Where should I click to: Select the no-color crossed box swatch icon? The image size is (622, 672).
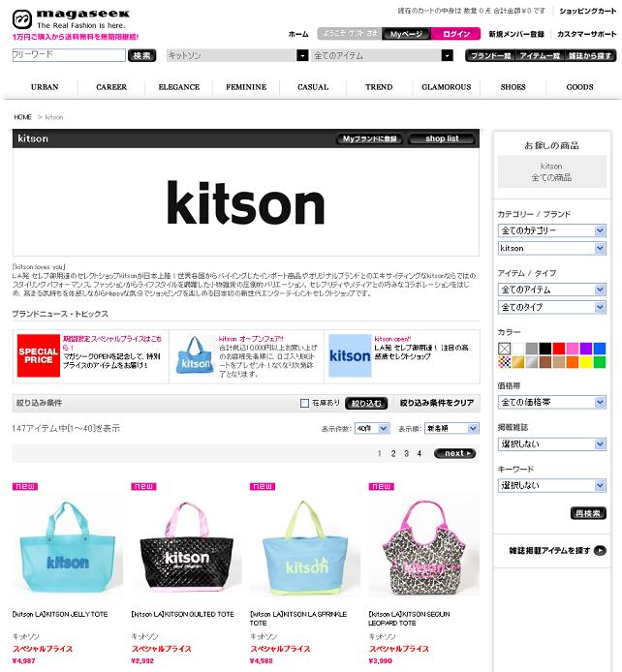(x=505, y=348)
